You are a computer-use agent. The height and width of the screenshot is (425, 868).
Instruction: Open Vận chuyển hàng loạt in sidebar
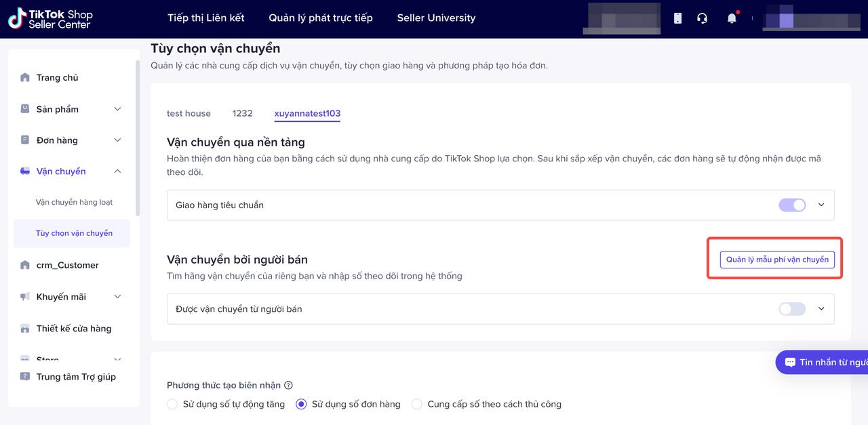(74, 202)
